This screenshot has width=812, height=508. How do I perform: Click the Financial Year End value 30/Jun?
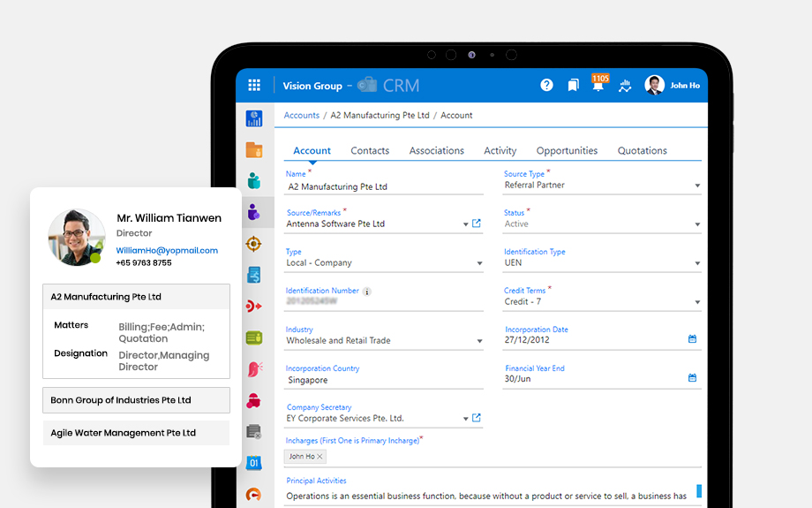pos(517,379)
